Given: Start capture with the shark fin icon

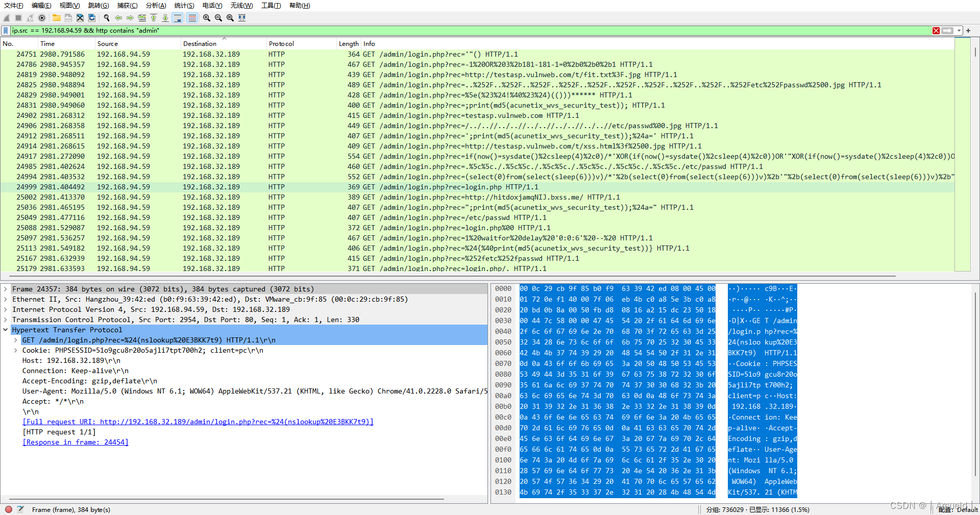Looking at the screenshot, I should click(7, 18).
